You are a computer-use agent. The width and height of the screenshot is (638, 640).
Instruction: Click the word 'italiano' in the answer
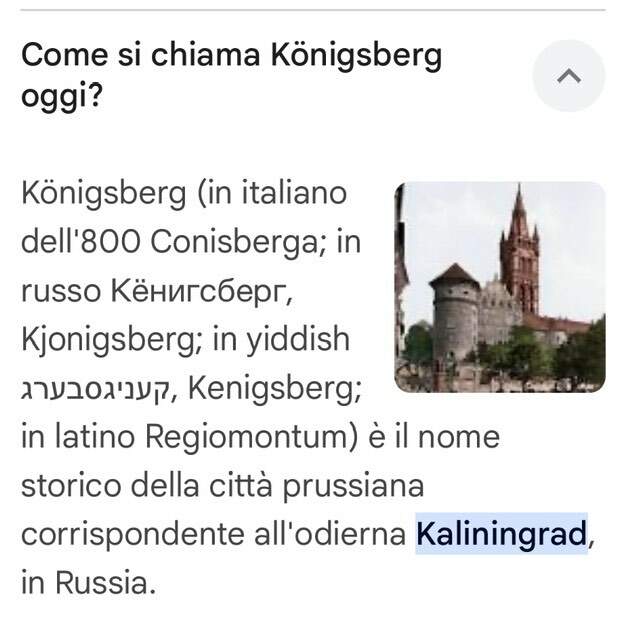pyautogui.click(x=294, y=193)
